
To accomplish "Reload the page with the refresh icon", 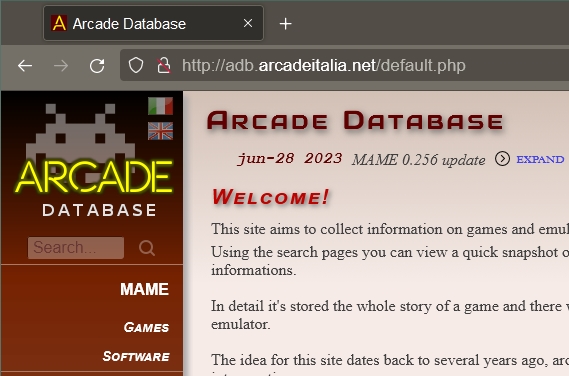I will (97, 66).
